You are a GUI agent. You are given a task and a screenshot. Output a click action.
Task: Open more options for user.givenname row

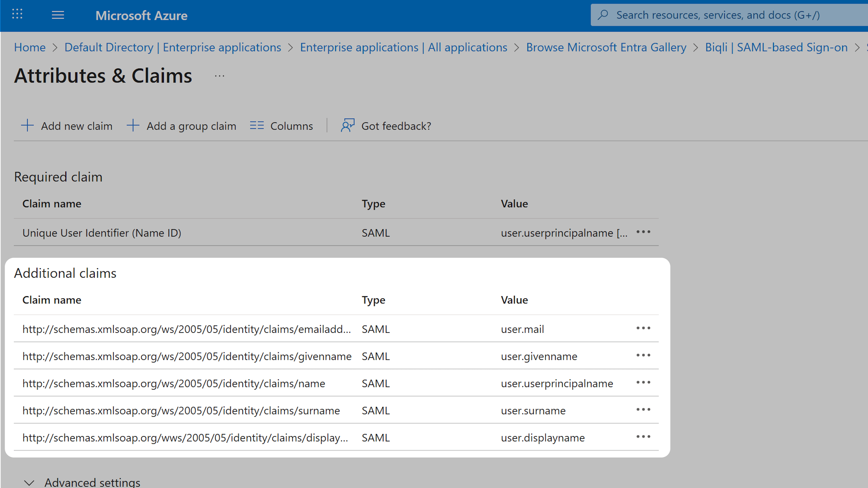(x=643, y=356)
